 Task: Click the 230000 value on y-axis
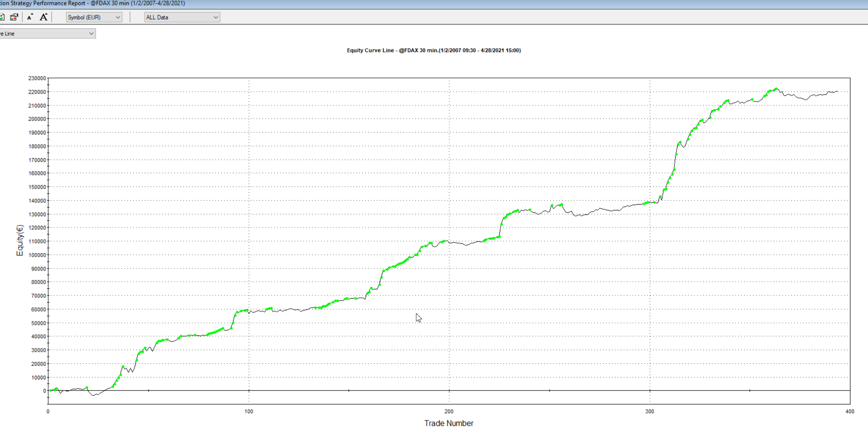pos(37,78)
